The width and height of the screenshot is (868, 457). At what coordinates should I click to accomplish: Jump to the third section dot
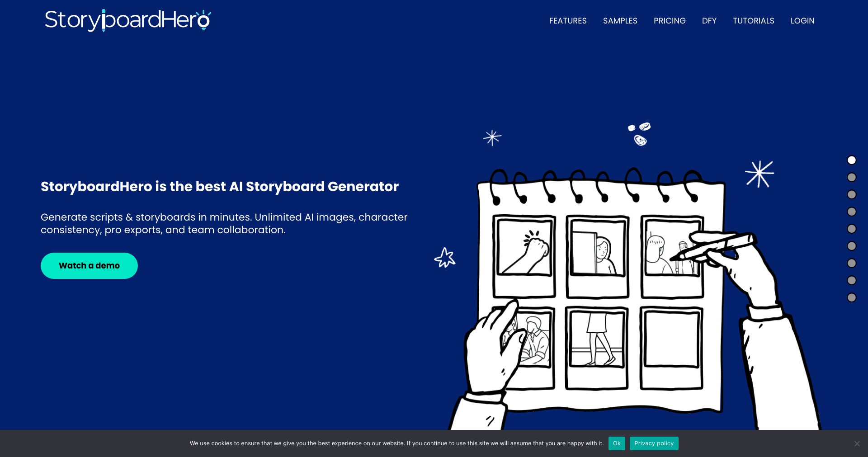[852, 194]
